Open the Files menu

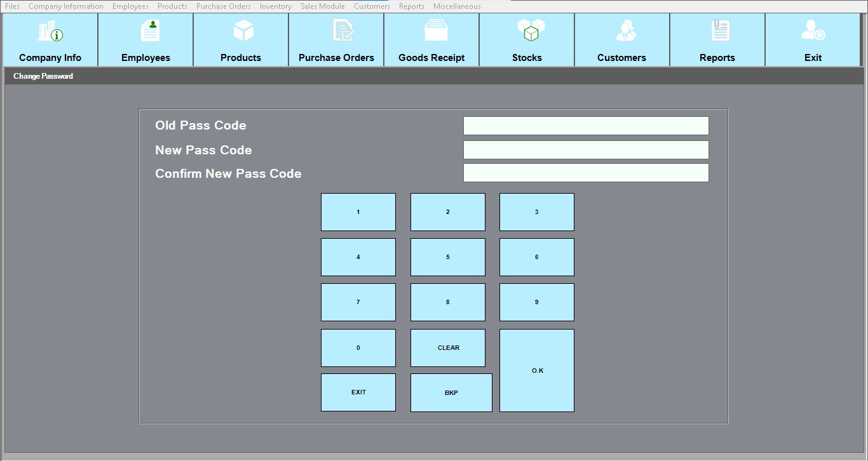tap(12, 6)
